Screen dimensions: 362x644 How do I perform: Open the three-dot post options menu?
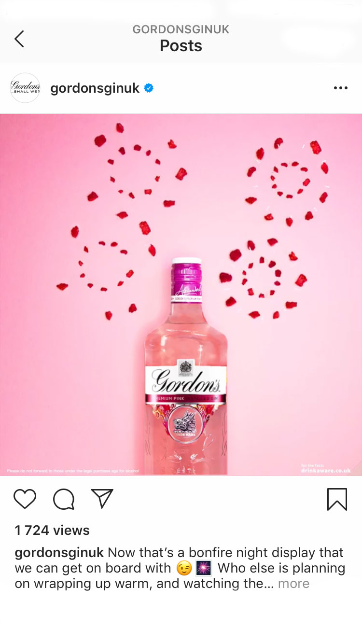tap(341, 88)
